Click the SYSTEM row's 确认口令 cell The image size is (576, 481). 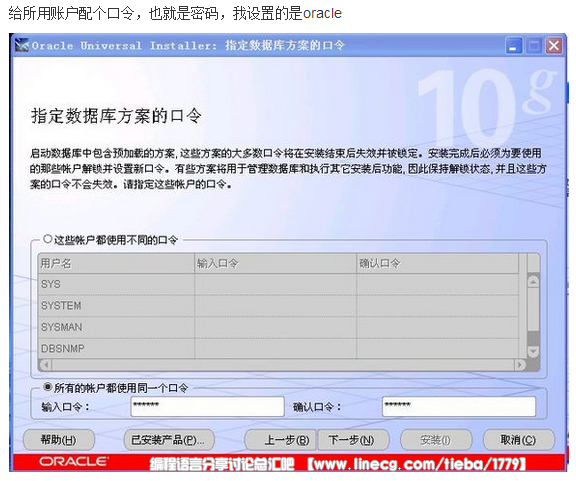438,306
